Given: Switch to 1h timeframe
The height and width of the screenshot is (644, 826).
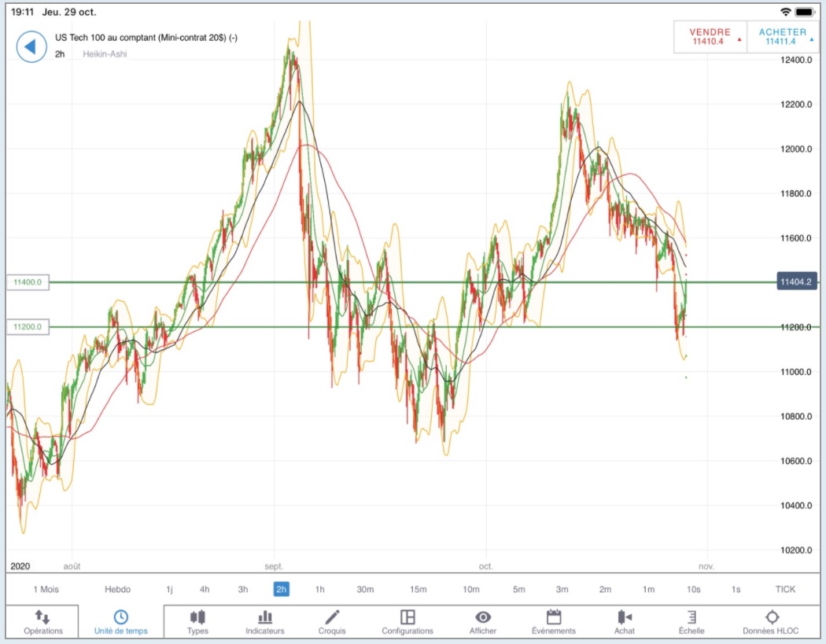Looking at the screenshot, I should (x=319, y=589).
